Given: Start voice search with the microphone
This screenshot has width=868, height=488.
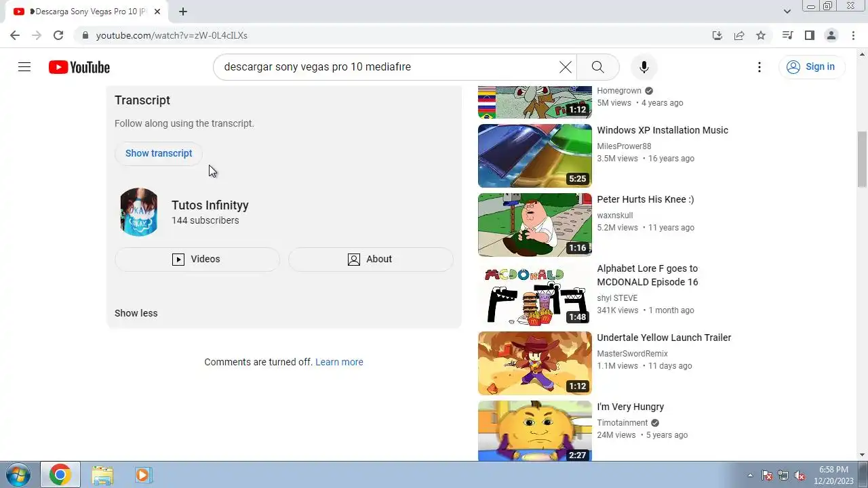Looking at the screenshot, I should pyautogui.click(x=644, y=67).
